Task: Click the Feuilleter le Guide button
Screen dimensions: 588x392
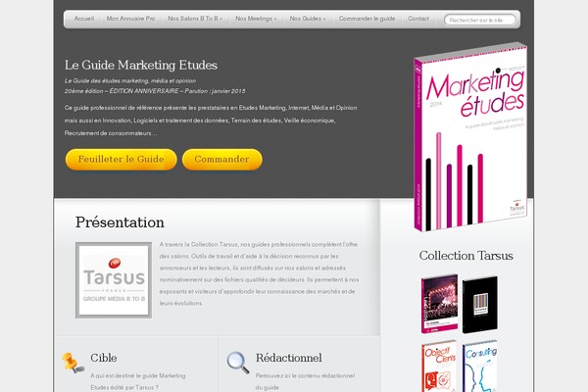Action: click(x=122, y=160)
